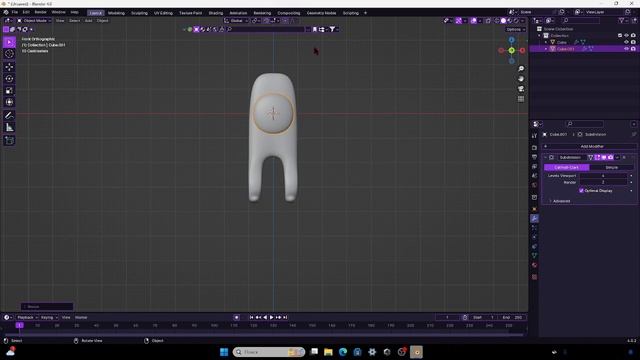Toggle visibility eye for Cube.001
The width and height of the screenshot is (640, 360).
click(x=627, y=49)
